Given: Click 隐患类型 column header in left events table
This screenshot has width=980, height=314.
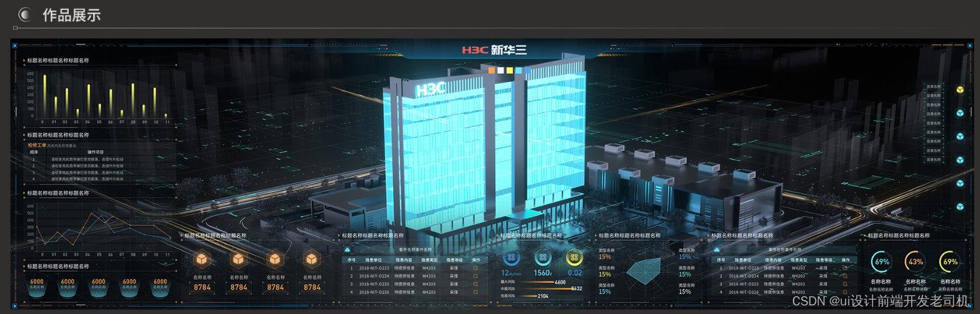Looking at the screenshot, I should coord(429,260).
